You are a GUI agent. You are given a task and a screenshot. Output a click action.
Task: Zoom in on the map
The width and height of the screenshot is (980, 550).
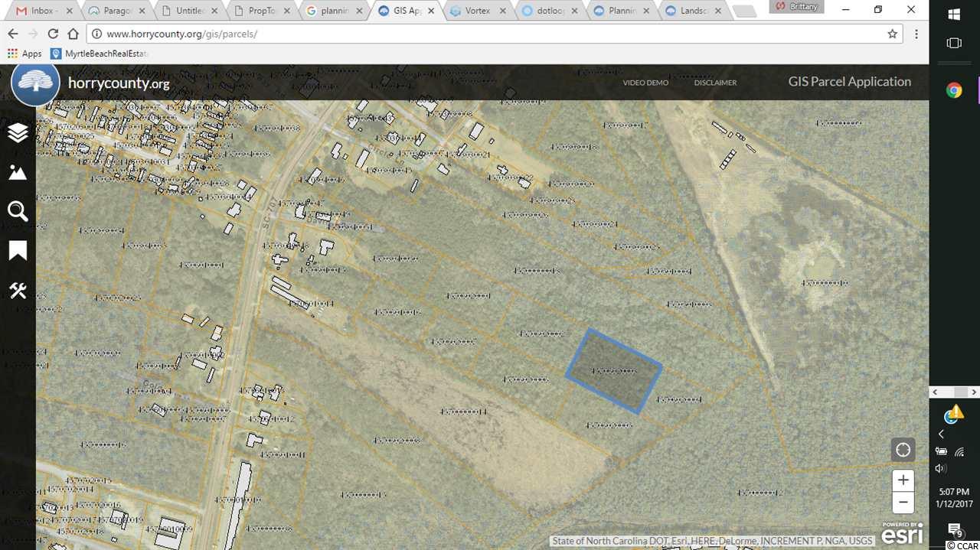click(x=903, y=480)
